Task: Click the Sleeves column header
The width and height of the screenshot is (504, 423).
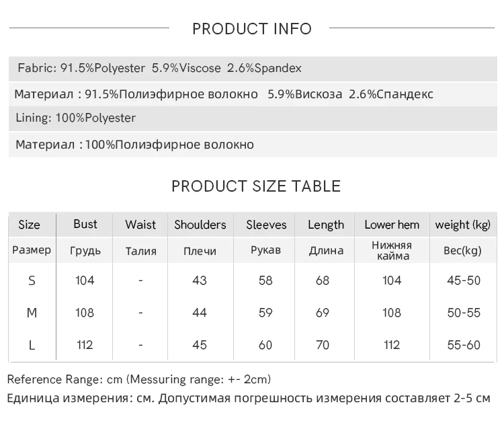Action: 266,225
